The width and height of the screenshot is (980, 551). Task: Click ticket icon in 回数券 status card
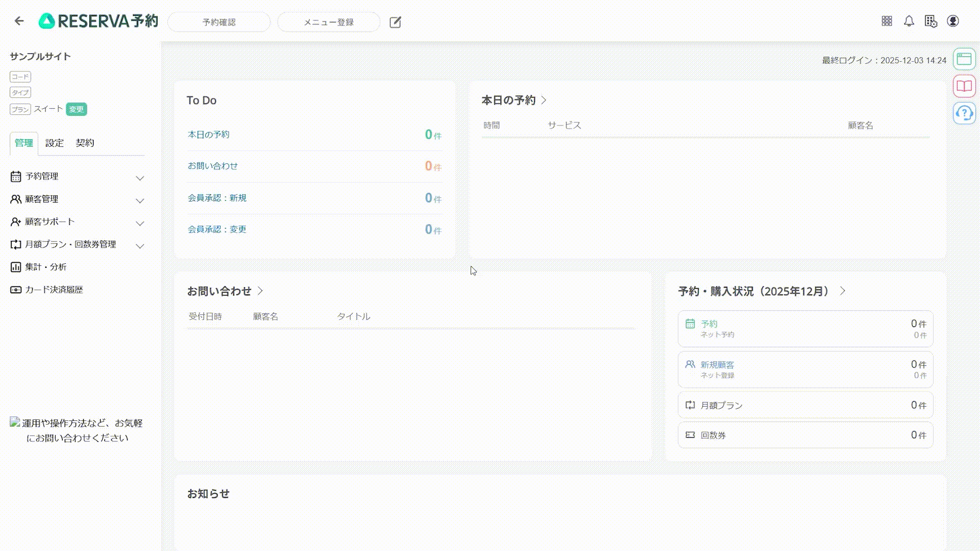coord(690,435)
